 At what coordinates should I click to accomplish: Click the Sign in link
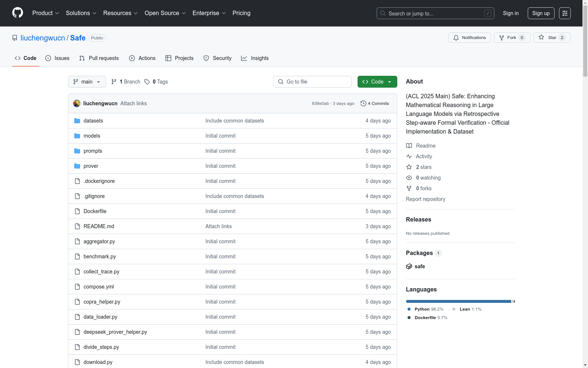(511, 13)
